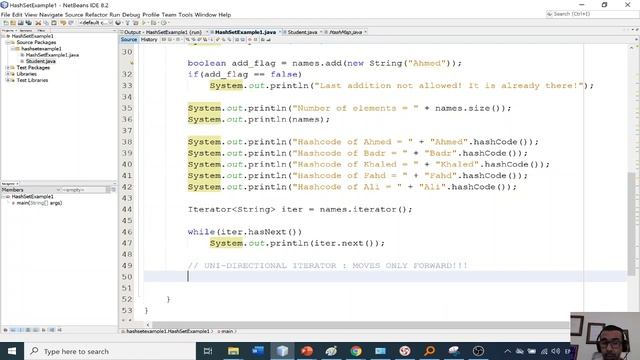Expand the Test Libraries tree node
Screen dimensions: 640x360
(8, 80)
